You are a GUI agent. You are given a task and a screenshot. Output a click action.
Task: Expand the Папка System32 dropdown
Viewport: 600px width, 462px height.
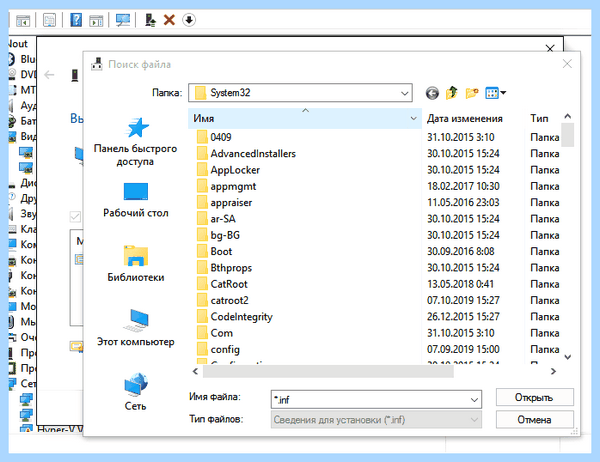coord(404,93)
